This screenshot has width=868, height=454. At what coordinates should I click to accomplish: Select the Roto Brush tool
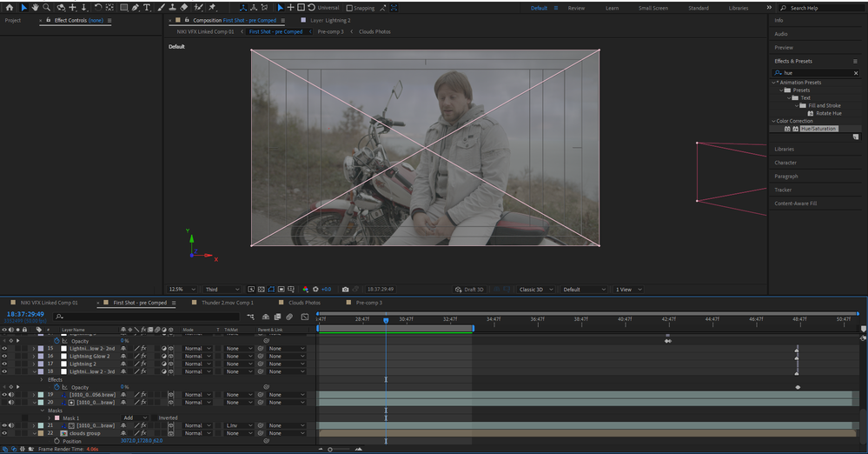coord(198,8)
